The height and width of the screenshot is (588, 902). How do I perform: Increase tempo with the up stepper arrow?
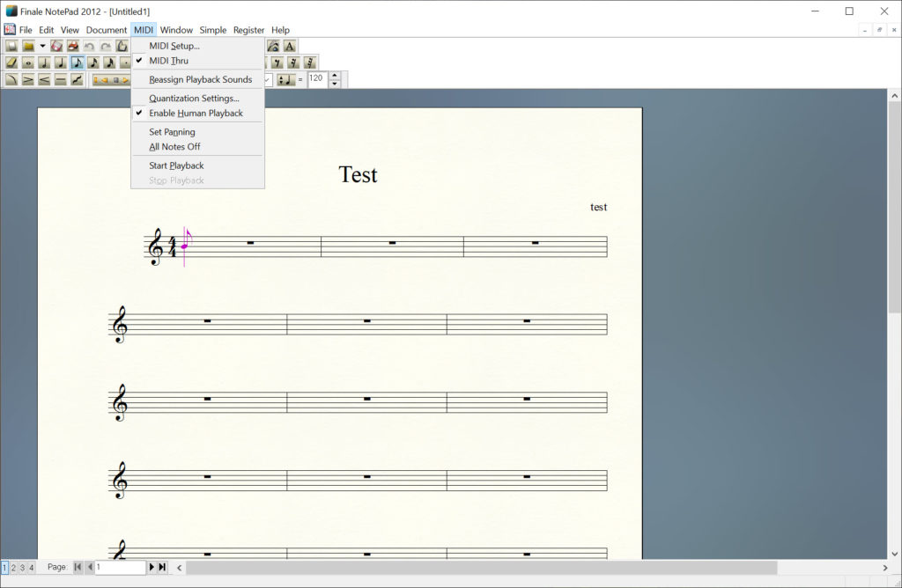point(335,76)
